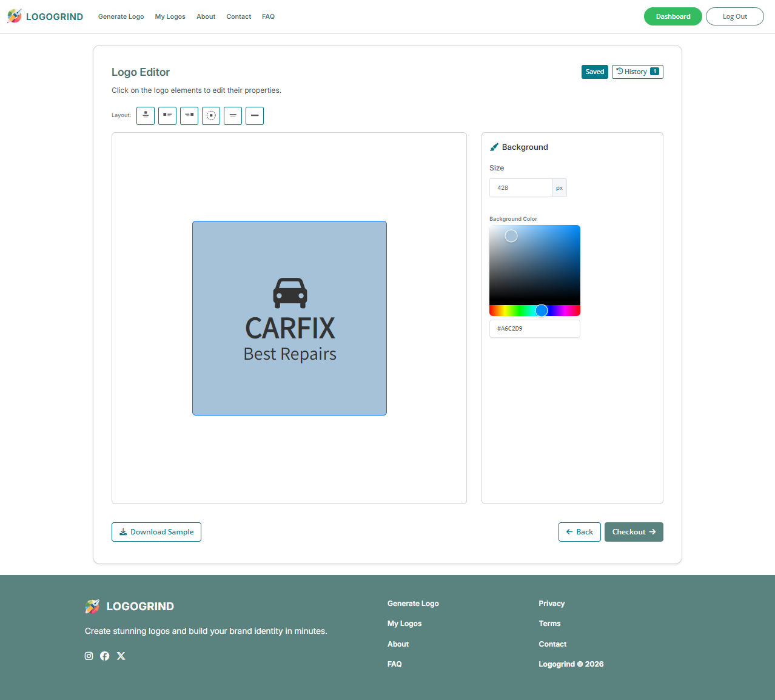775x700 pixels.
Task: Open the Facebook page icon in the footer
Action: pos(105,656)
